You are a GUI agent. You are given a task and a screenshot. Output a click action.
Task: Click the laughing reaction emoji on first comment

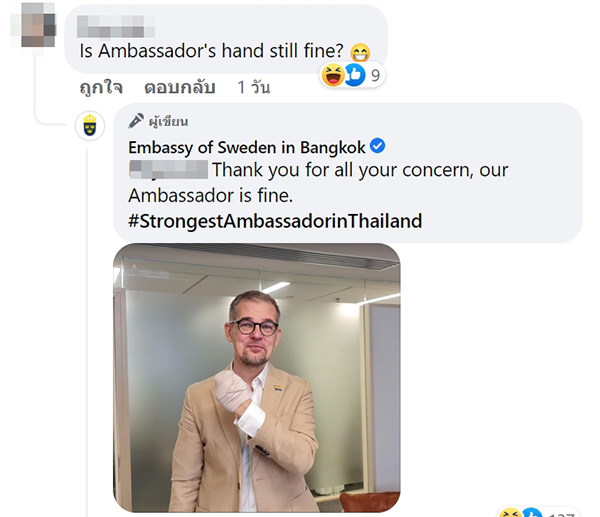(332, 75)
